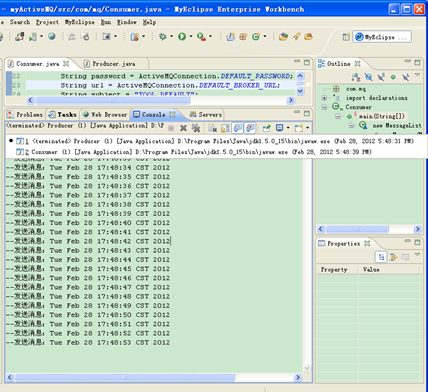The image size is (428, 392).
Task: Open the Search menu
Action: coord(20,22)
